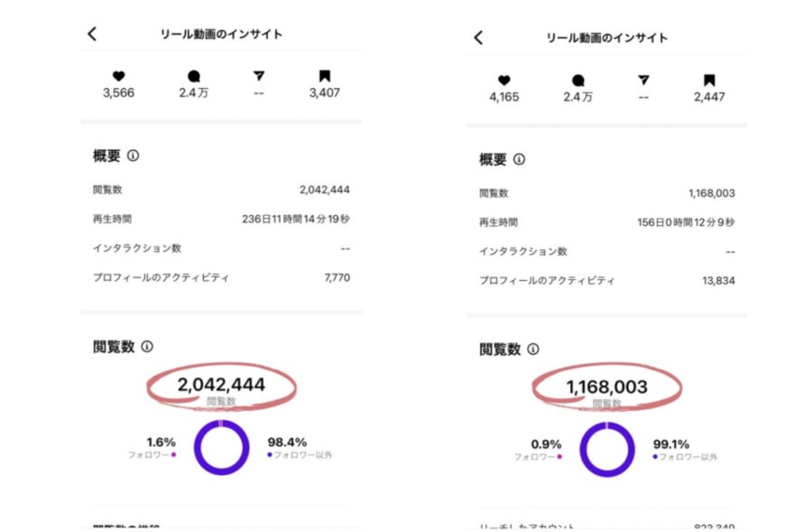Tap the heart icon above 3,566
The width and height of the screenshot is (792, 532).
119,76
